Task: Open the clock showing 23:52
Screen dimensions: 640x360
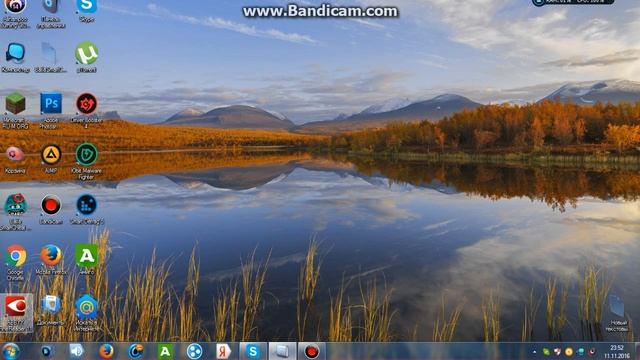Action: pyautogui.click(x=617, y=351)
